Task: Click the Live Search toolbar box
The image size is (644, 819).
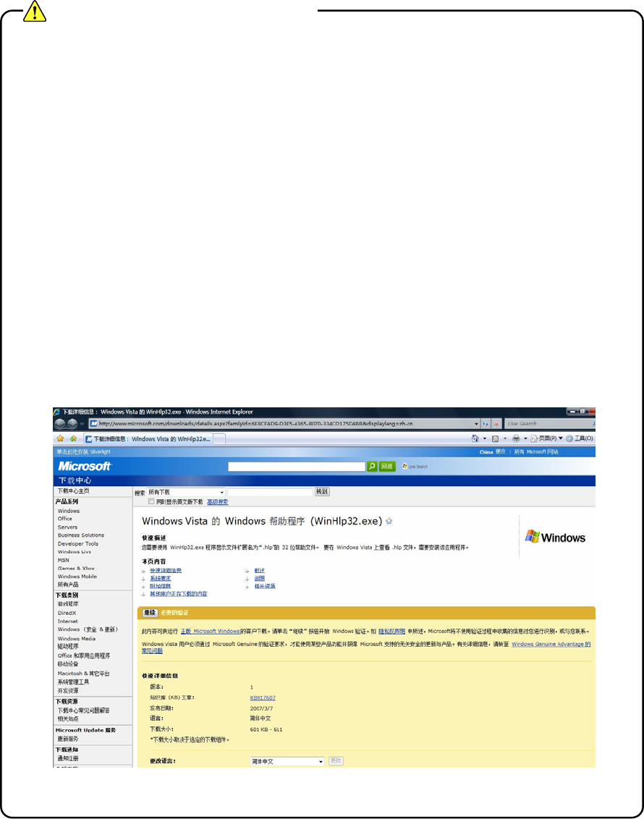Action: coord(548,423)
